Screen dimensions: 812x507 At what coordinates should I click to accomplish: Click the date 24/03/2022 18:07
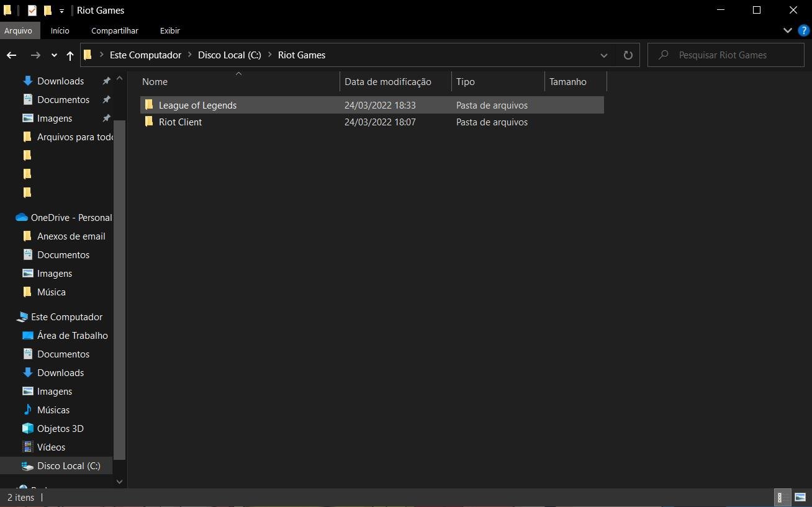(x=380, y=122)
